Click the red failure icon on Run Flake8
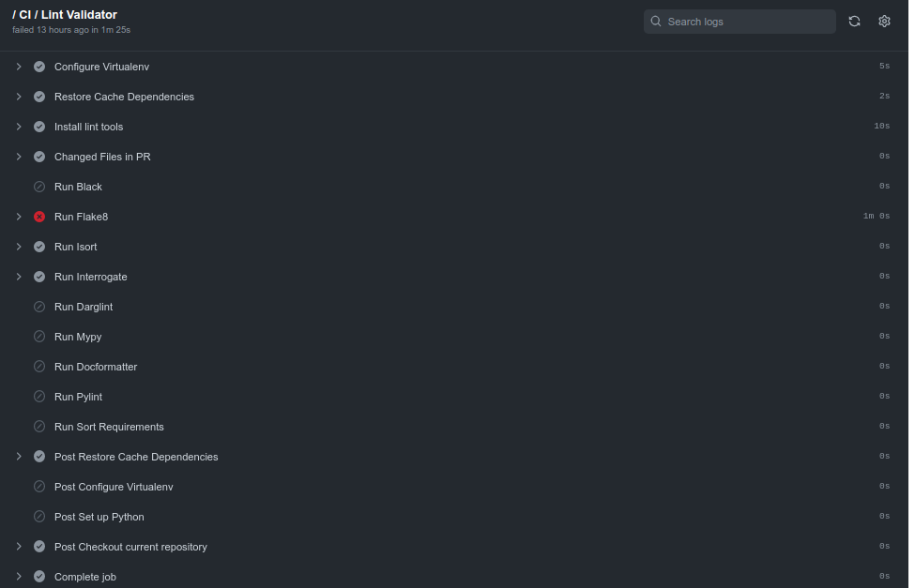 [38, 216]
